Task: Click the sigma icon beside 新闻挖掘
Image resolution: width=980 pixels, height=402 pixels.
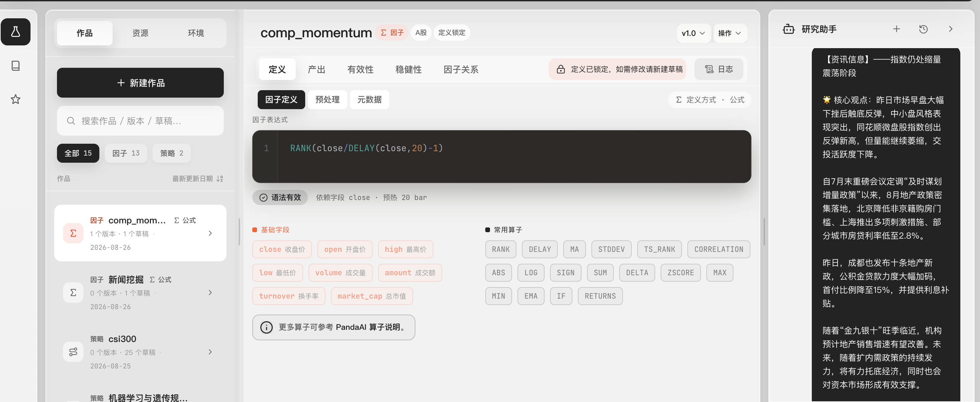Action: (73, 293)
